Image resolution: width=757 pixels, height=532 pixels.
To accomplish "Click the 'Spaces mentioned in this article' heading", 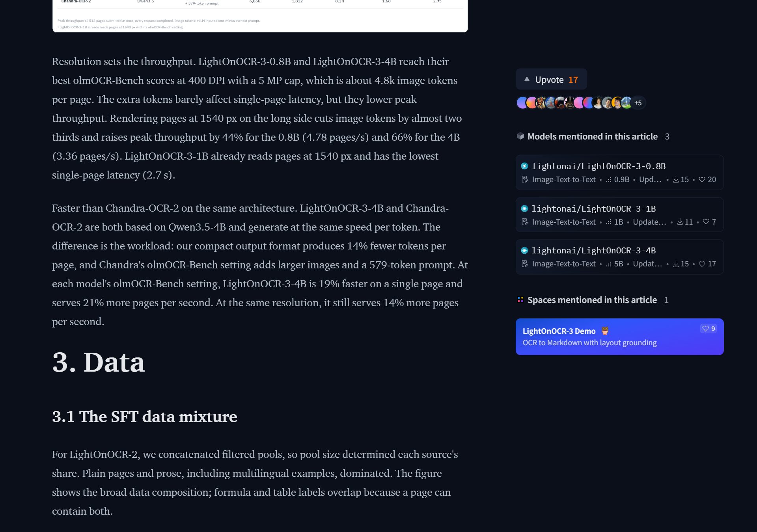I will click(592, 300).
